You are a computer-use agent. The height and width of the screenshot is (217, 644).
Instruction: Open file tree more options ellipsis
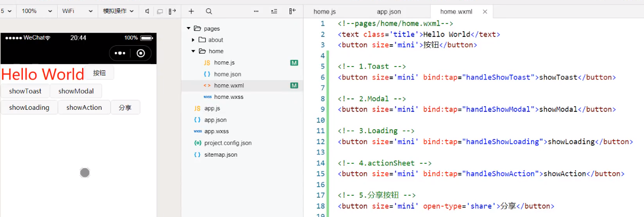click(x=256, y=11)
